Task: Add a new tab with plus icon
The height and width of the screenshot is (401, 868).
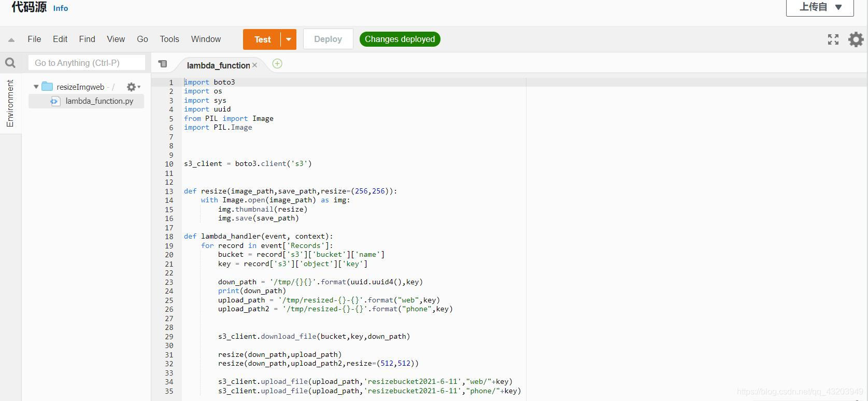Action: 277,63
